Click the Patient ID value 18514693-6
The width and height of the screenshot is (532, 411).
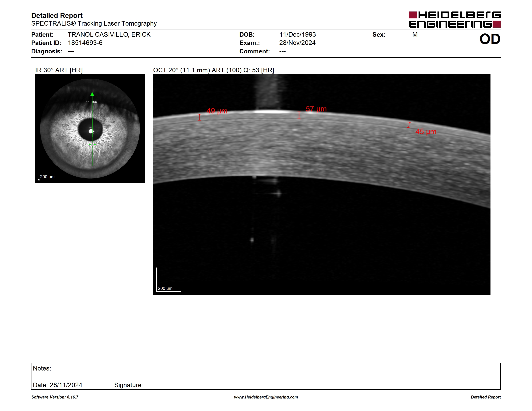[x=85, y=43]
